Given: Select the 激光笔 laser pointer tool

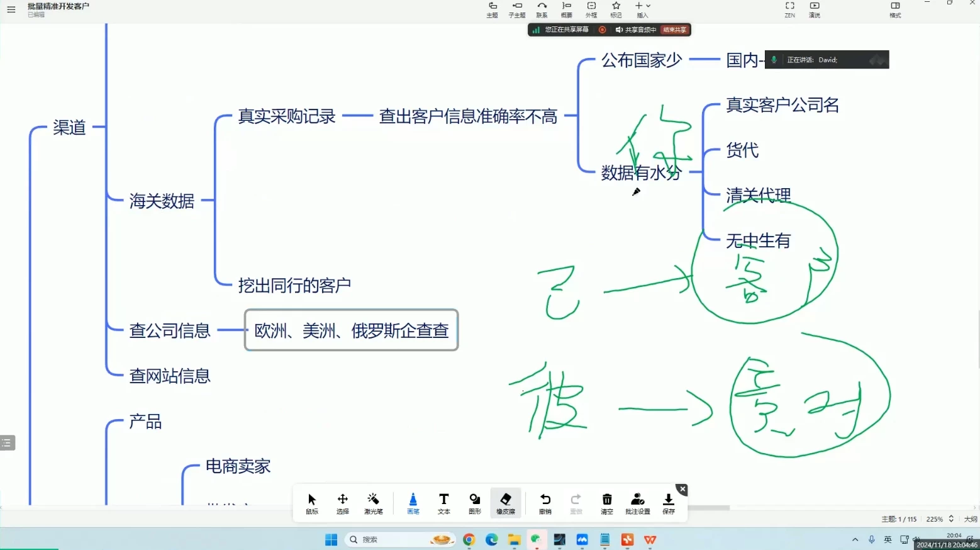Looking at the screenshot, I should [x=374, y=503].
